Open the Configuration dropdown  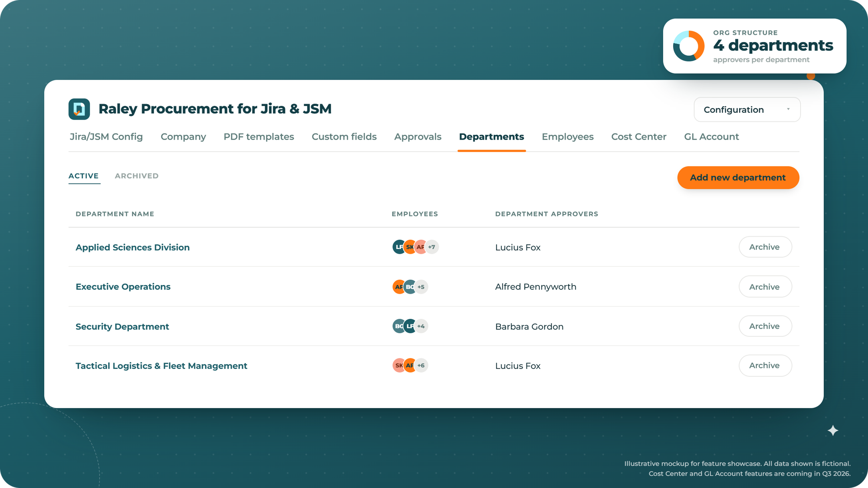pyautogui.click(x=747, y=110)
